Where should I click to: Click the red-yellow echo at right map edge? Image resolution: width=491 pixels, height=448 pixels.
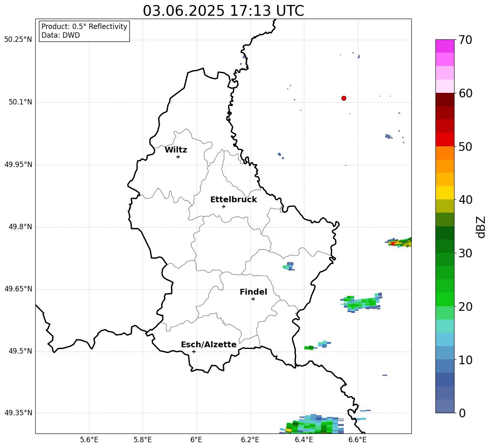[398, 242]
